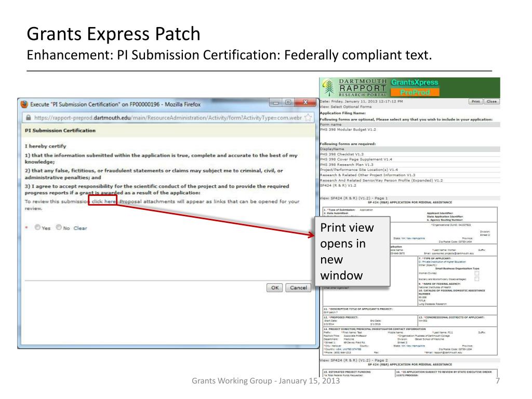Maximize the PI Submission Certification window
Viewport: 532px width, 399px height.
click(288, 102)
